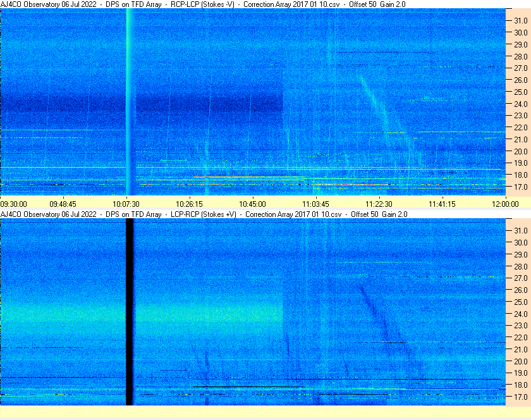The width and height of the screenshot is (531, 420).
Task: Click 26.0 frequency label in RCP-LCP chart
Action: pyautogui.click(x=521, y=80)
